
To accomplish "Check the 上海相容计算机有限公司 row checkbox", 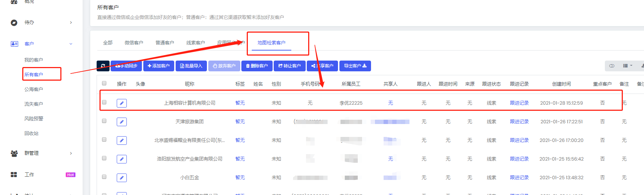I will (x=104, y=102).
